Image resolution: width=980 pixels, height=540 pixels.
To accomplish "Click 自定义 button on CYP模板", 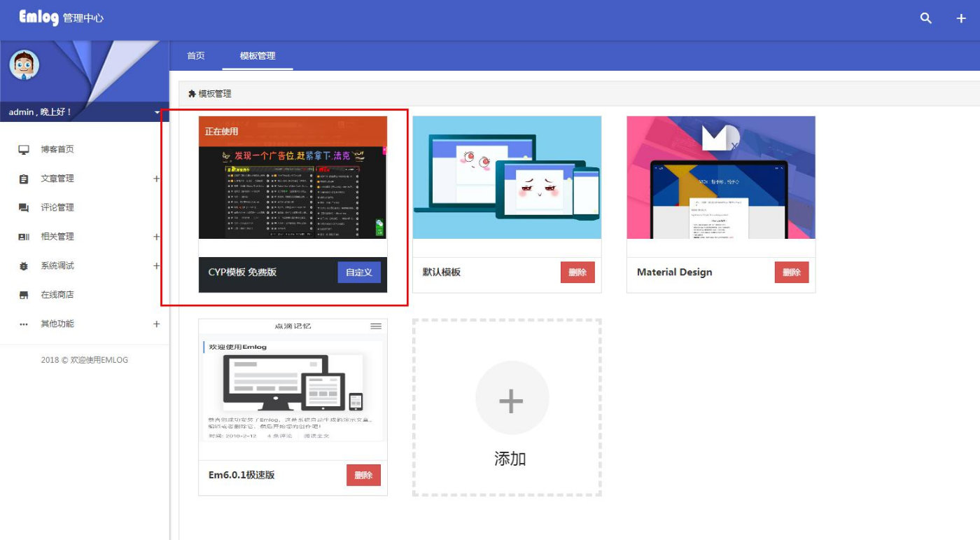I will point(358,272).
